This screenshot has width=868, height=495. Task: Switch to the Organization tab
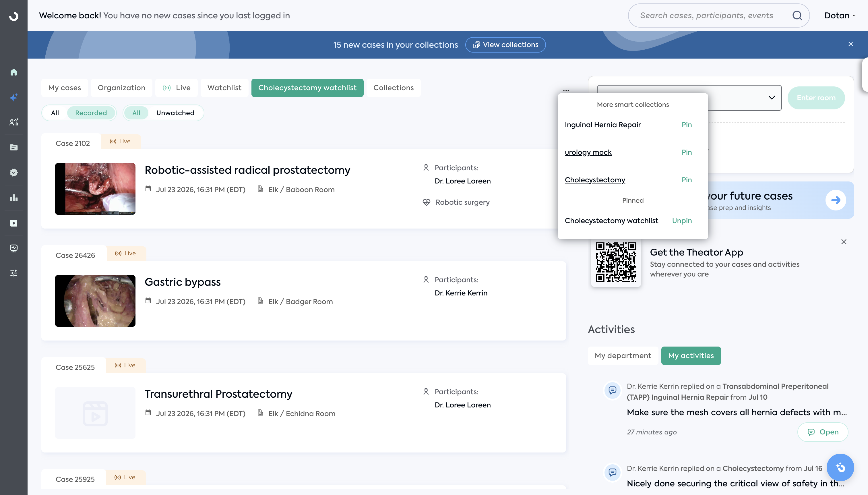121,88
